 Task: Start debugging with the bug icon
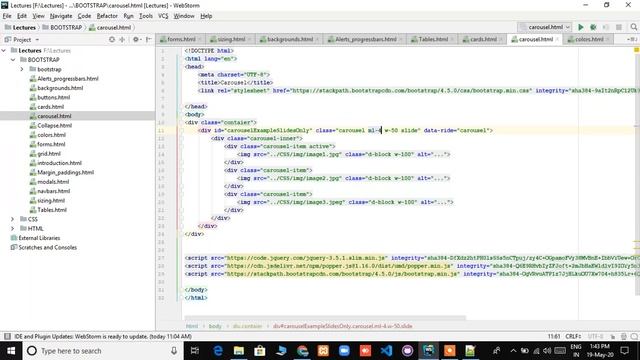[593, 27]
